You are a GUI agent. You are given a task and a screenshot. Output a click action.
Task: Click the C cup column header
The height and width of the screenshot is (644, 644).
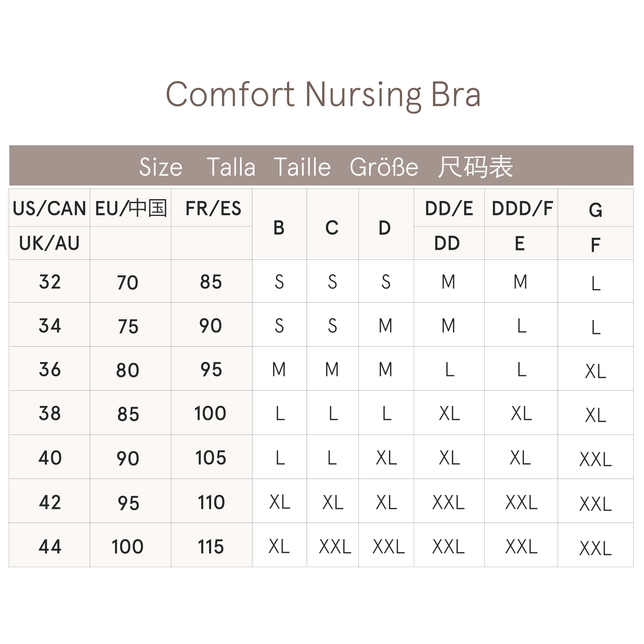332,228
